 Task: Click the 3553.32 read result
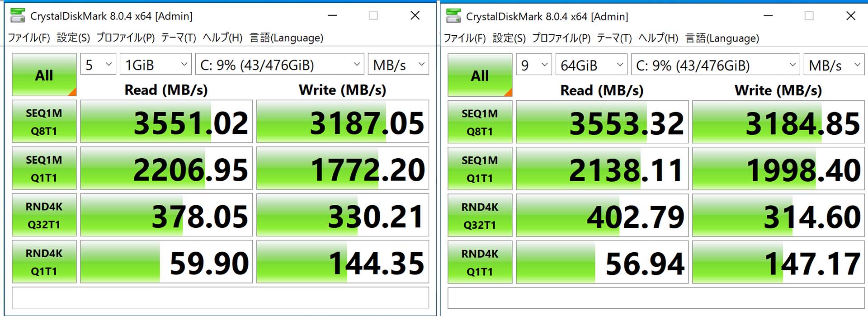602,122
